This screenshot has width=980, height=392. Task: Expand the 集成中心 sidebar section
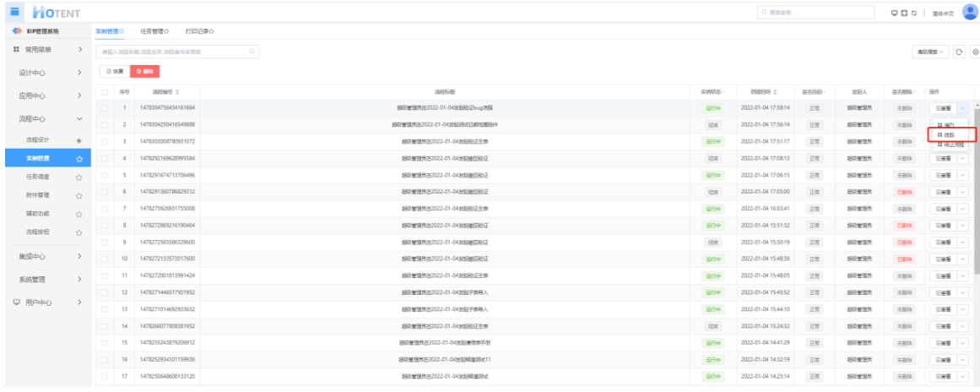click(x=47, y=256)
